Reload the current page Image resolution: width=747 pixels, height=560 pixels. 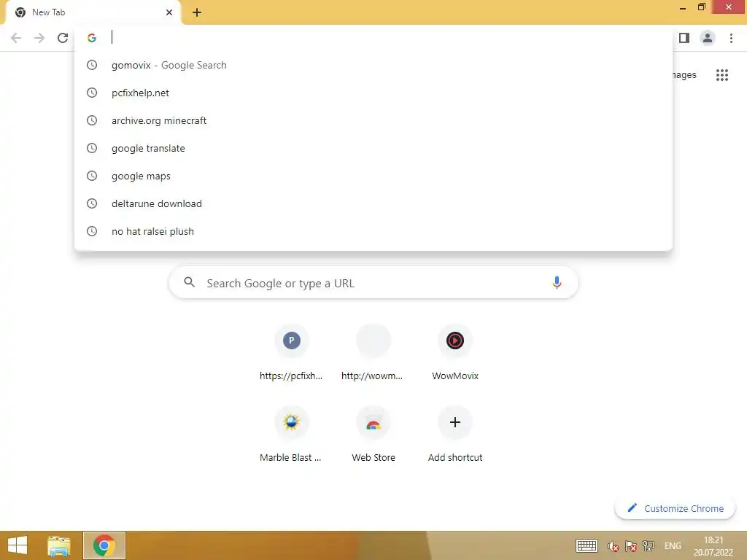[x=63, y=38]
